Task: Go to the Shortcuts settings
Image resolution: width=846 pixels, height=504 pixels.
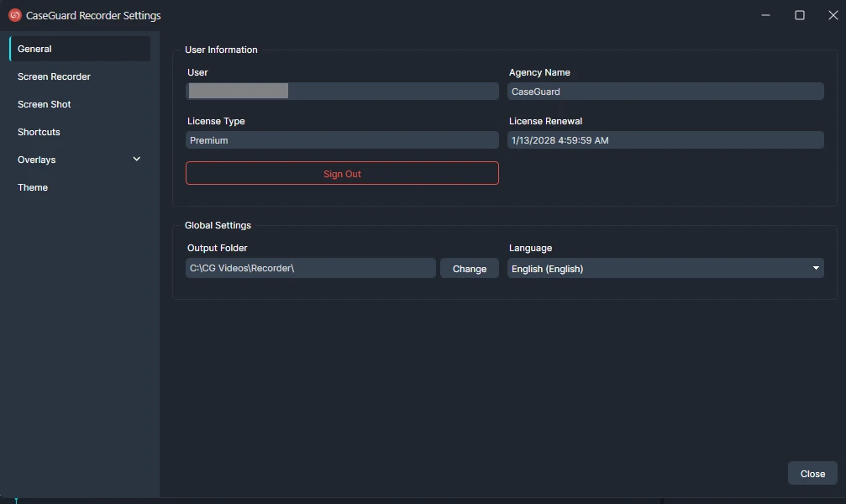Action: pyautogui.click(x=80, y=132)
